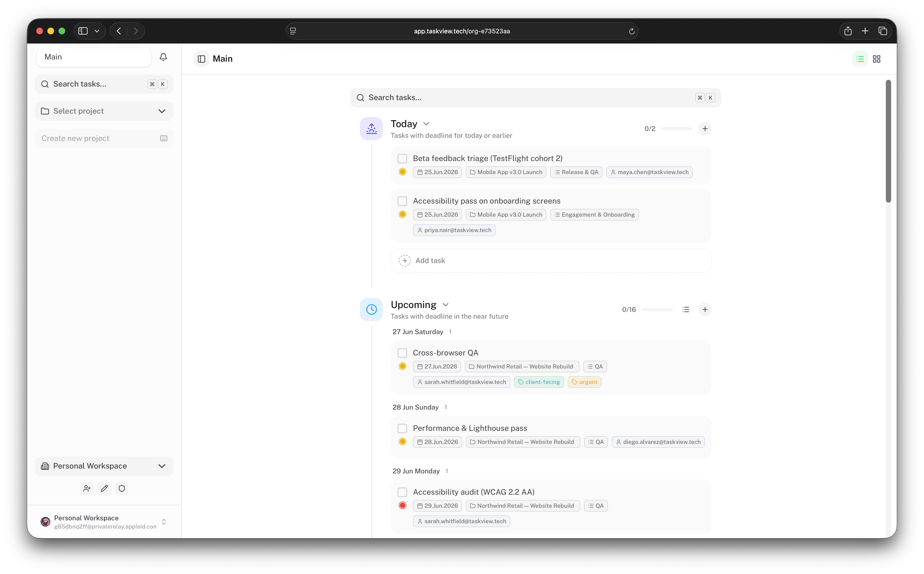Focus the sidebar Search tasks field
The height and width of the screenshot is (574, 924).
104,84
